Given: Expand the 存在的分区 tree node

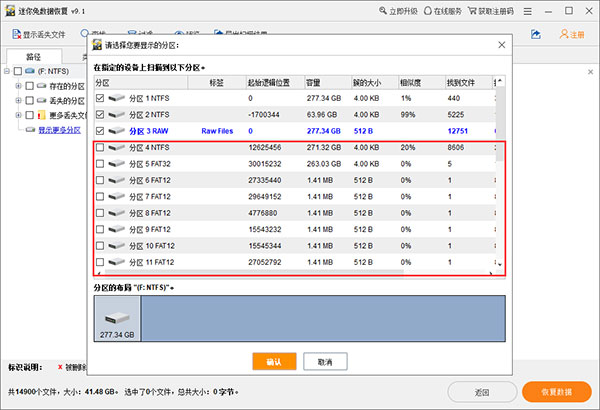Looking at the screenshot, I should click(x=20, y=86).
